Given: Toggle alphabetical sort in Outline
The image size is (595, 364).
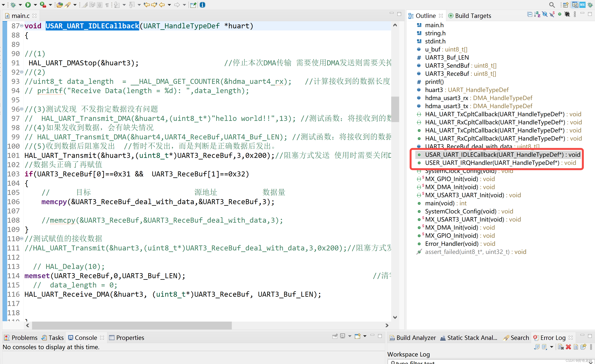Looking at the screenshot, I should tap(537, 14).
